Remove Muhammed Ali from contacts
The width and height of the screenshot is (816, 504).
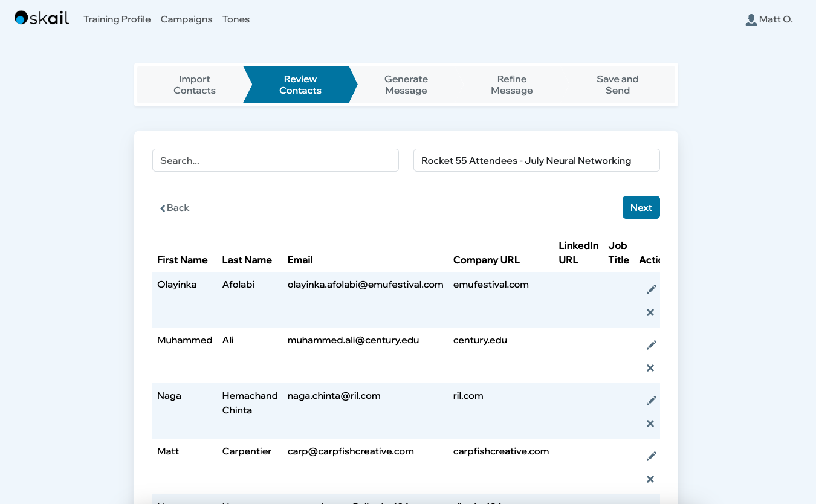pos(650,368)
